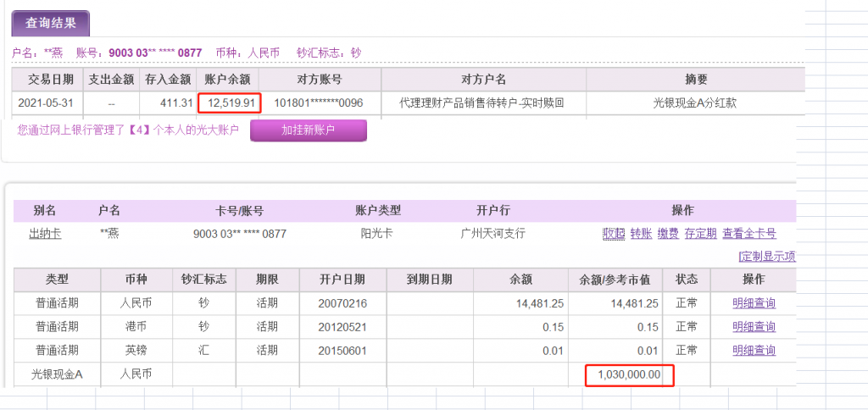Screen dimensions: 868x410
Task: Click the 广州天河支行 branch text
Action: [492, 234]
